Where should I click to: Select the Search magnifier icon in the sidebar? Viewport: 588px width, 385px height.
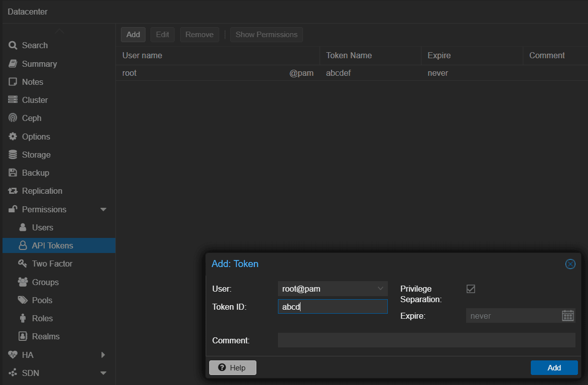coord(13,45)
